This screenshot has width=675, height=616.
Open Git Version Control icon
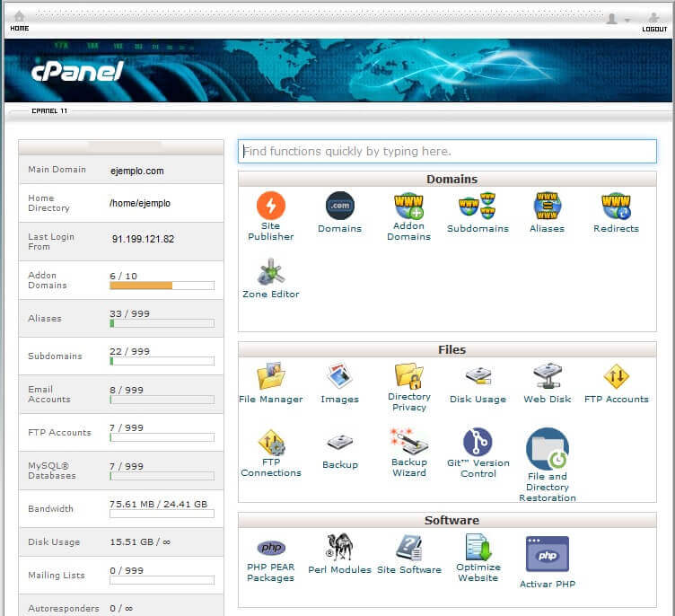point(478,442)
